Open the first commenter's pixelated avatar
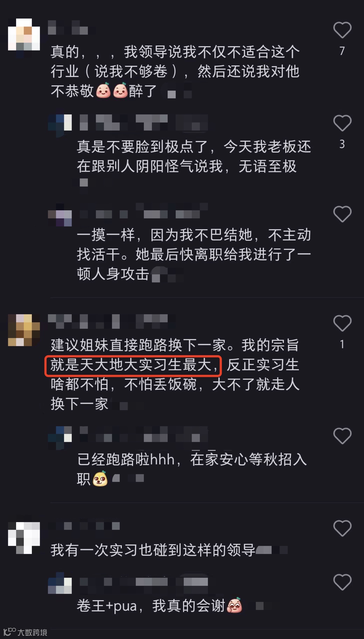Image resolution: width=364 pixels, height=639 pixels. point(24,35)
